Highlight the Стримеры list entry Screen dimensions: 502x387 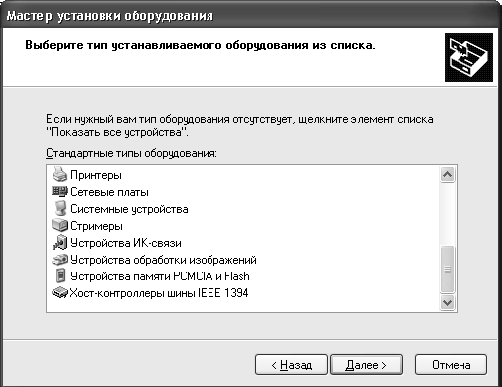[96, 226]
